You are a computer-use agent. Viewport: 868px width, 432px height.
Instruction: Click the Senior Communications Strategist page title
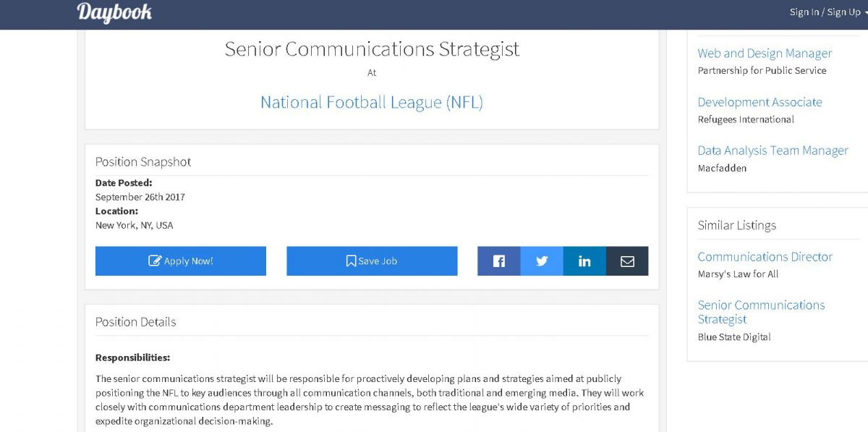tap(372, 49)
